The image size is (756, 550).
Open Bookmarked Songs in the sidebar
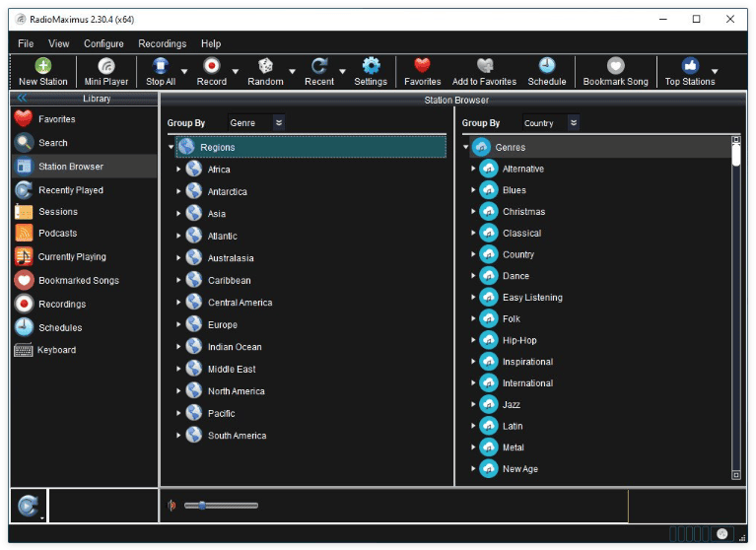85,280
